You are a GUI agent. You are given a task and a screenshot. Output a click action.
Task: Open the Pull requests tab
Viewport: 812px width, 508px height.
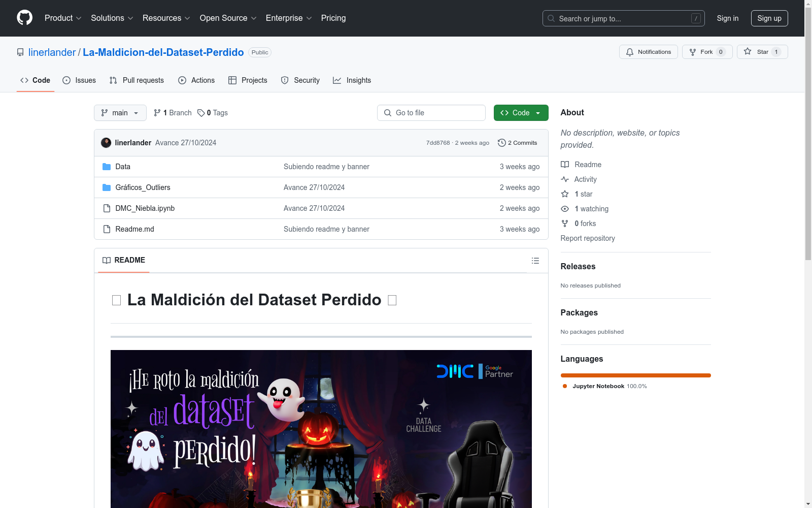point(137,80)
